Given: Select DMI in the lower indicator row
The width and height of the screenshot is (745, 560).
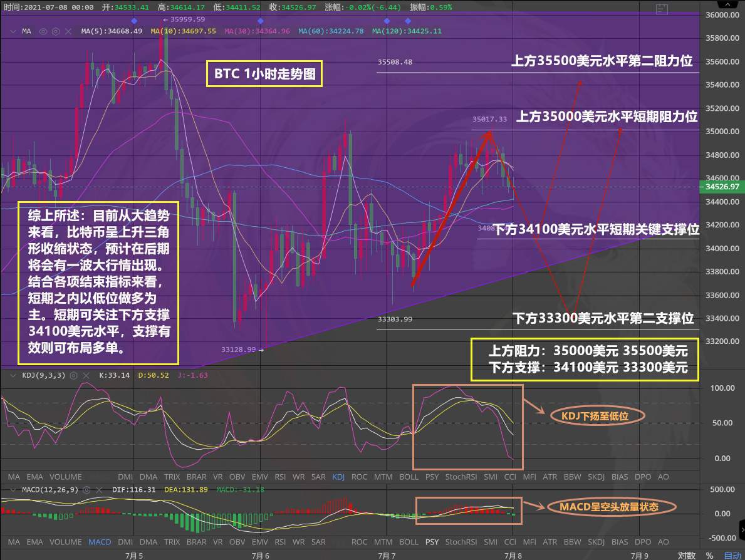Looking at the screenshot, I should point(125,542).
